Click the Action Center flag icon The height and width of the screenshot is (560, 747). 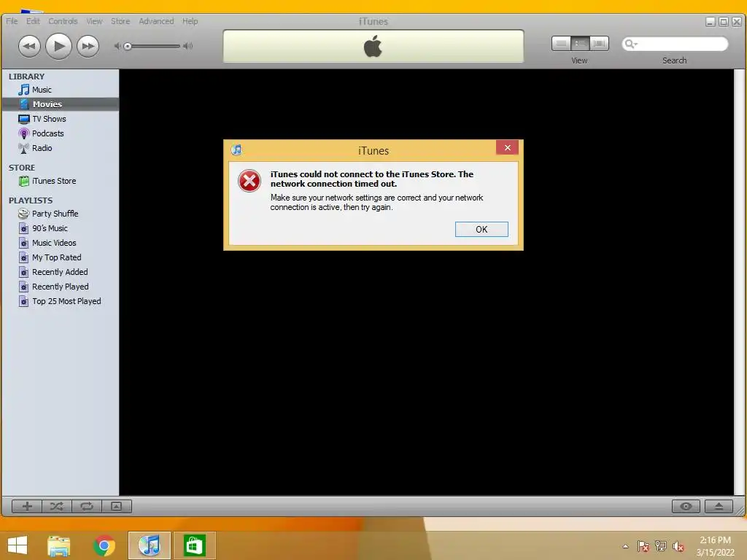coord(643,546)
